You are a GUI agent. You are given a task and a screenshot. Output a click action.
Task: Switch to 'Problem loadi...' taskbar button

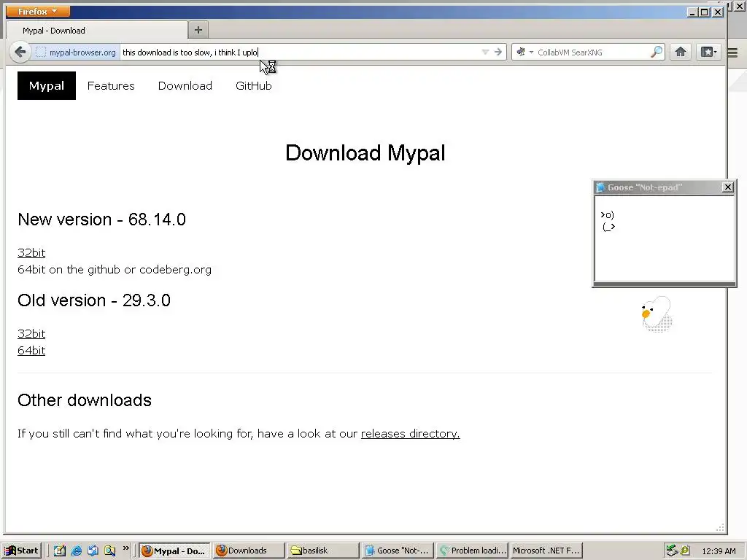pyautogui.click(x=472, y=551)
